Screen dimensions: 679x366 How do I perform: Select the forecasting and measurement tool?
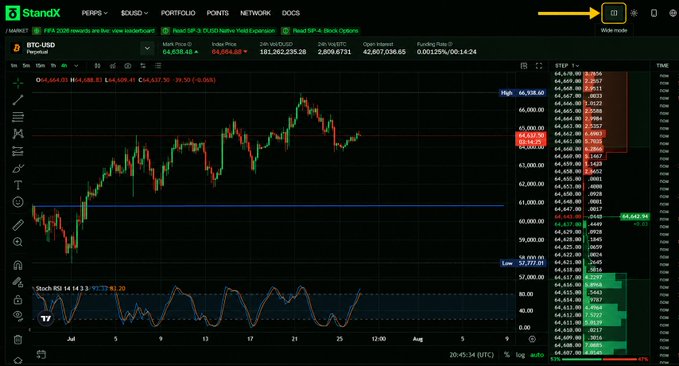tap(18, 151)
